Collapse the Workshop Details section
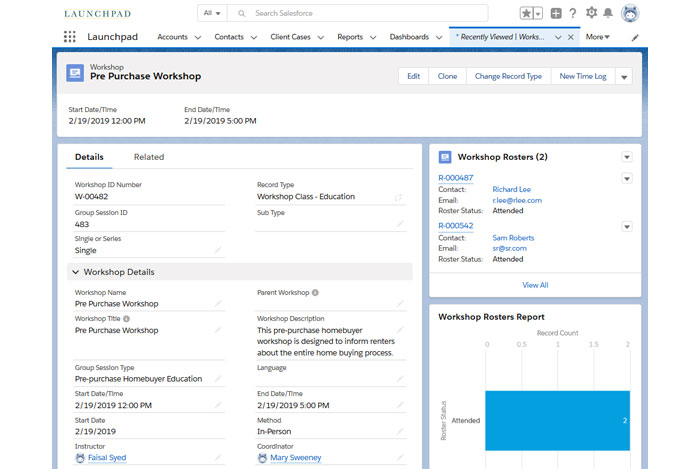 tap(75, 272)
